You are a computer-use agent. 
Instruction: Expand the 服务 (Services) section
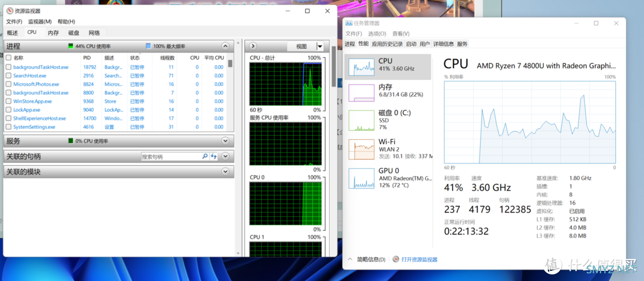click(x=225, y=141)
